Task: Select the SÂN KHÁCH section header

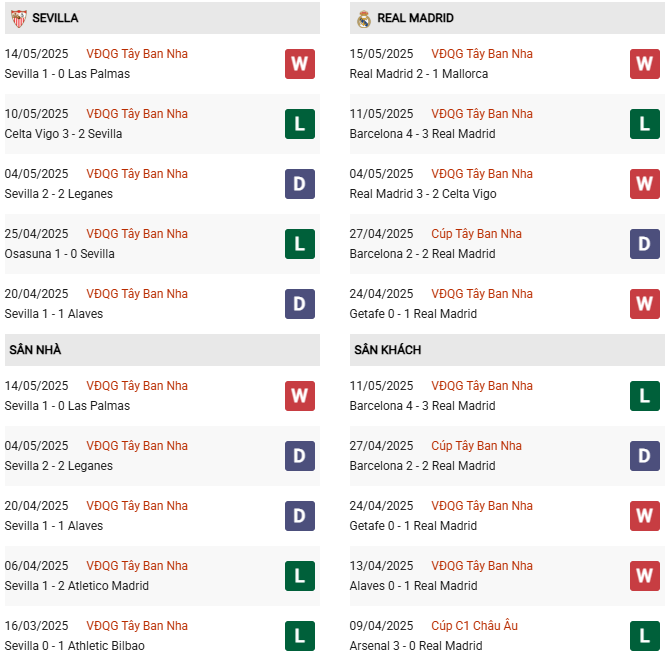Action: (x=507, y=350)
